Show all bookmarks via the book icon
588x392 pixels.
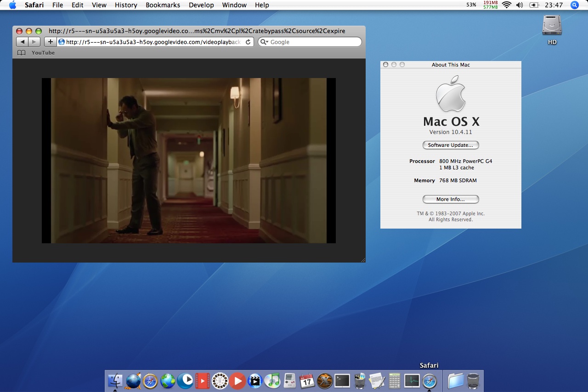pos(21,53)
